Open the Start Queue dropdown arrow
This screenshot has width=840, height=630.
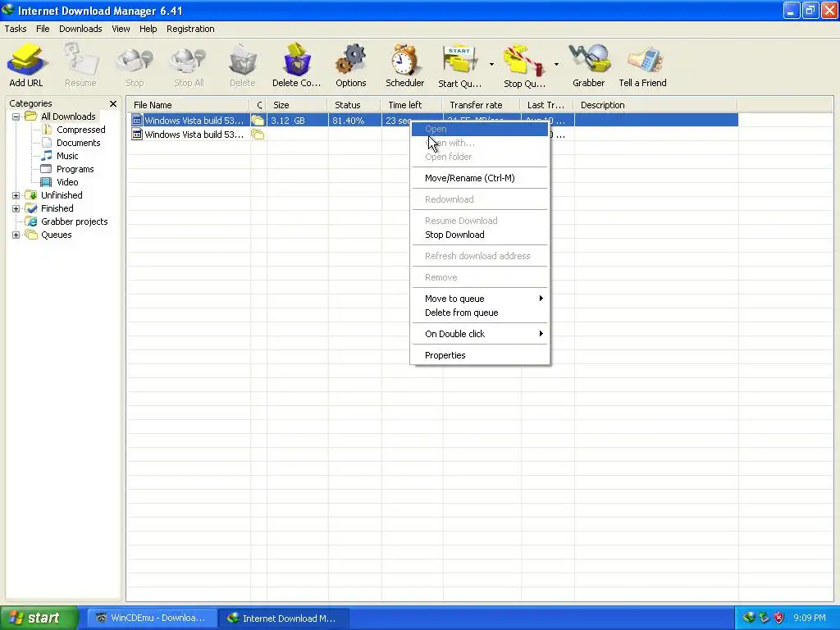click(491, 64)
